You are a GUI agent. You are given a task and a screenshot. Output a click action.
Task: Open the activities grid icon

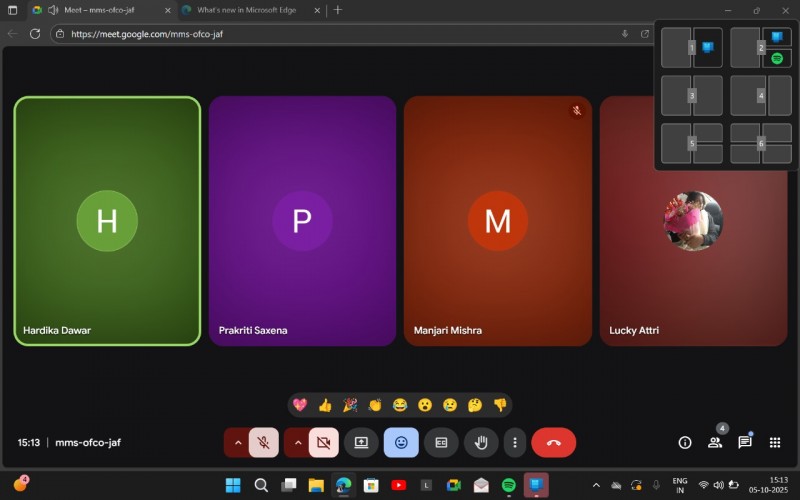pyautogui.click(x=775, y=442)
